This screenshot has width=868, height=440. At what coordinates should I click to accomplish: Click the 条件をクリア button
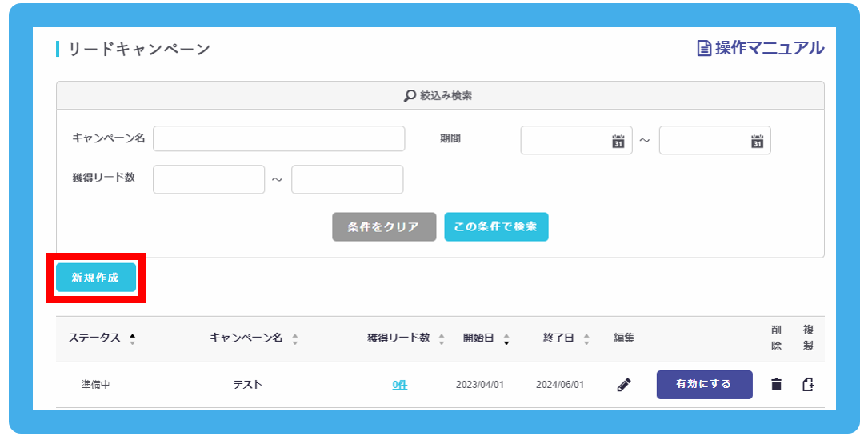[384, 227]
